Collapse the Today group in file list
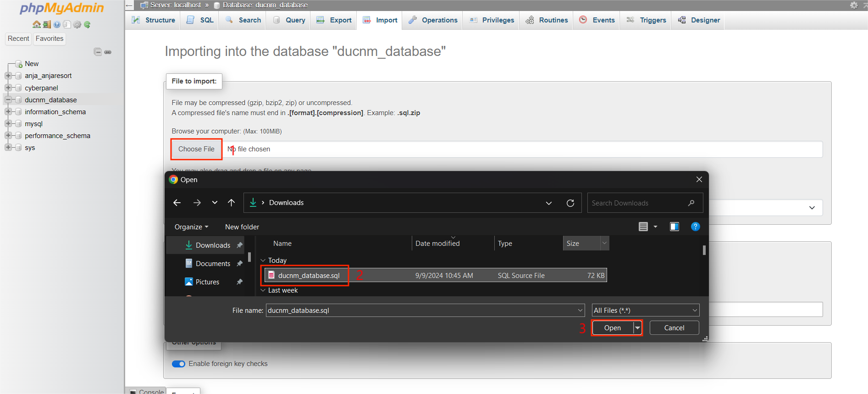 [x=263, y=261]
